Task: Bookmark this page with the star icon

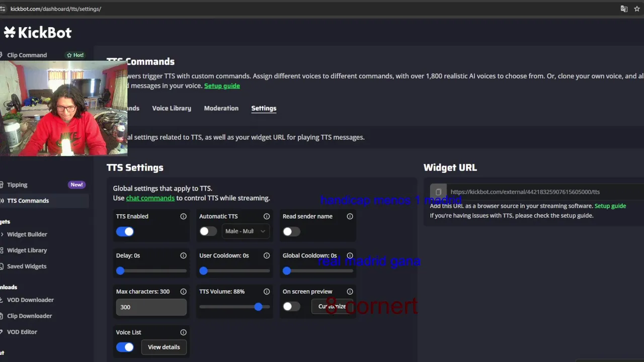Action: [x=637, y=9]
